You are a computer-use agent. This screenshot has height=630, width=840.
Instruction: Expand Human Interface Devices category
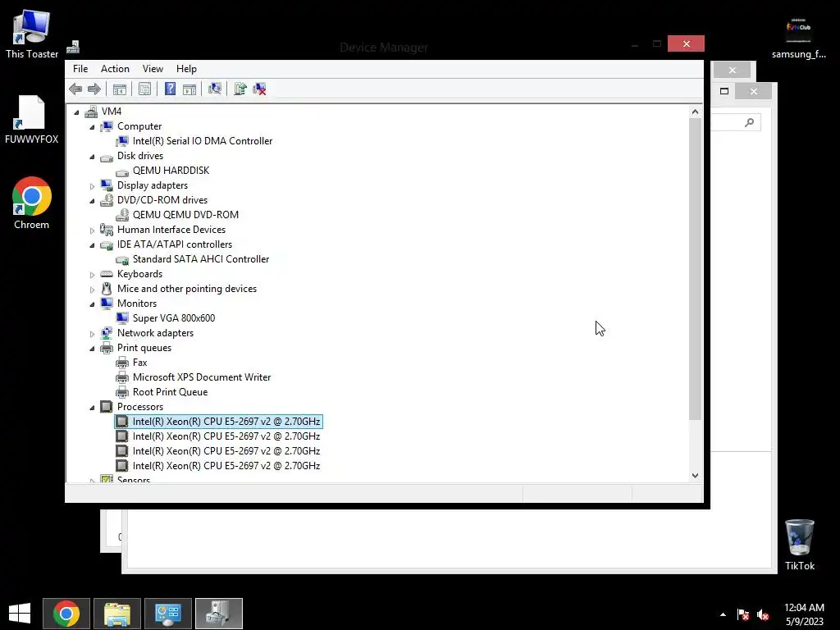[x=92, y=231]
